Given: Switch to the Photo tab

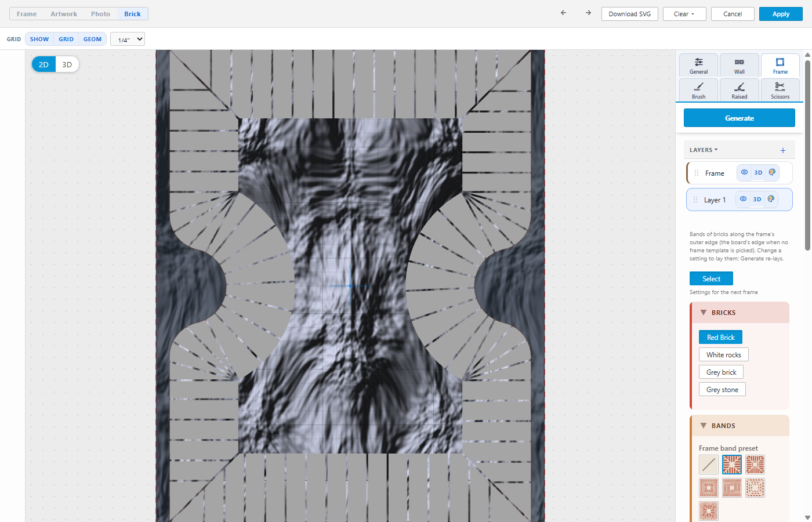Looking at the screenshot, I should 100,14.
